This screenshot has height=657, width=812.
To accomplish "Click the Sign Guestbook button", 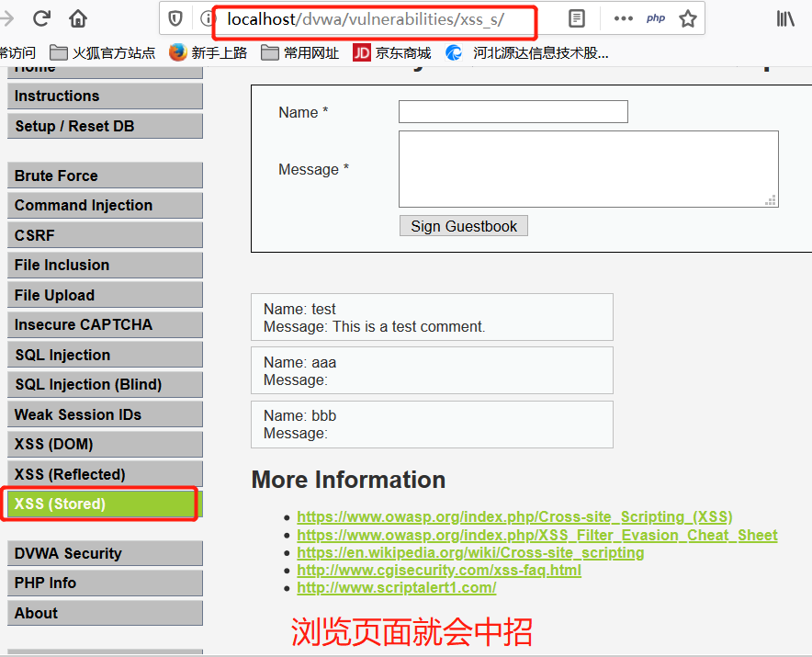I will pos(464,226).
